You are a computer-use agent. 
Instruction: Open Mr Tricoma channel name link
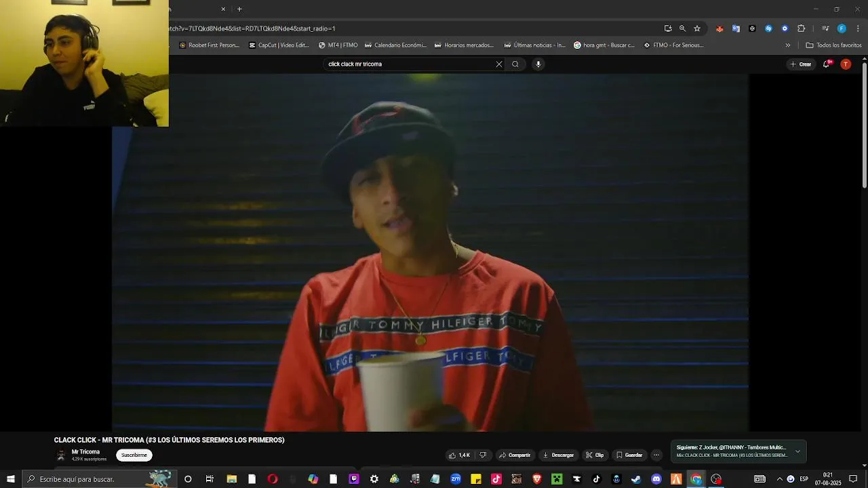[85, 452]
